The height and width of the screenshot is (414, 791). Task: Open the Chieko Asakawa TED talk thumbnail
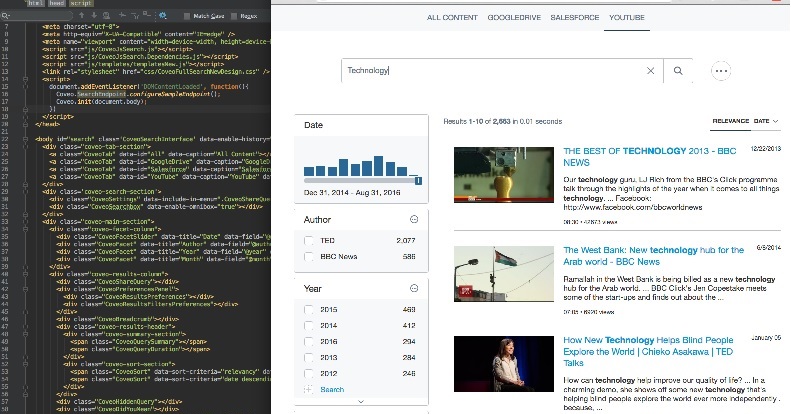(503, 364)
